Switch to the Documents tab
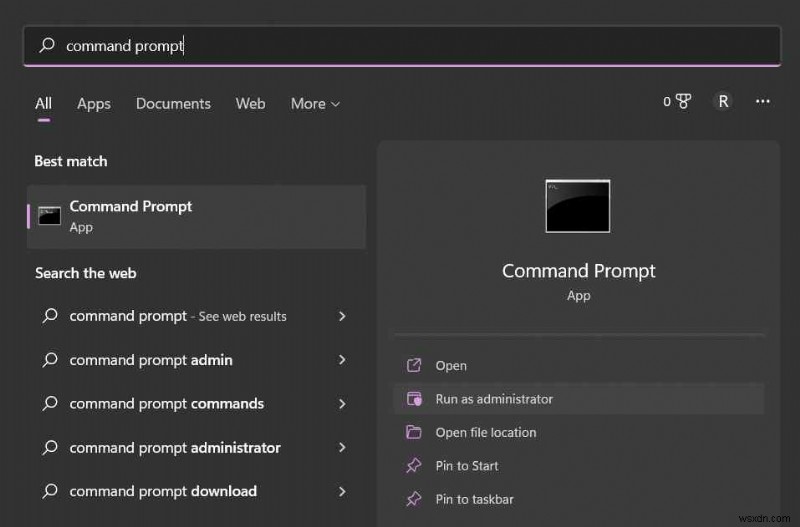 pyautogui.click(x=173, y=104)
